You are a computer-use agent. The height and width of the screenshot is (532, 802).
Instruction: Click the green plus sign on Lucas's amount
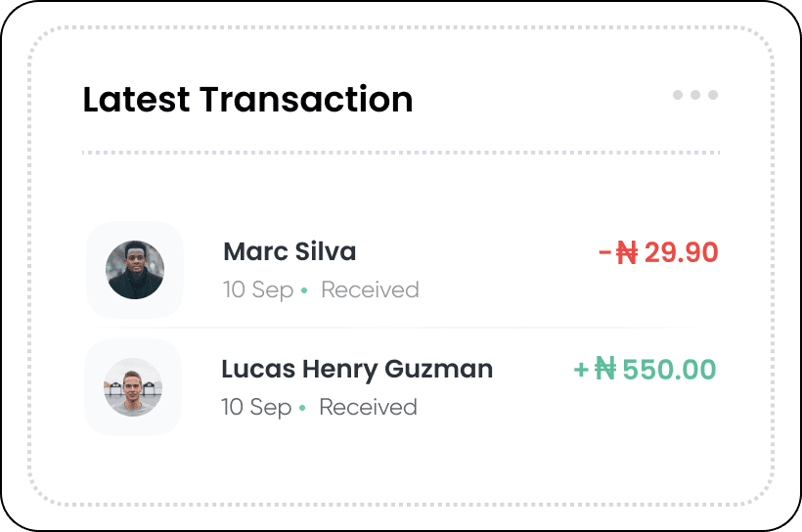pyautogui.click(x=581, y=370)
